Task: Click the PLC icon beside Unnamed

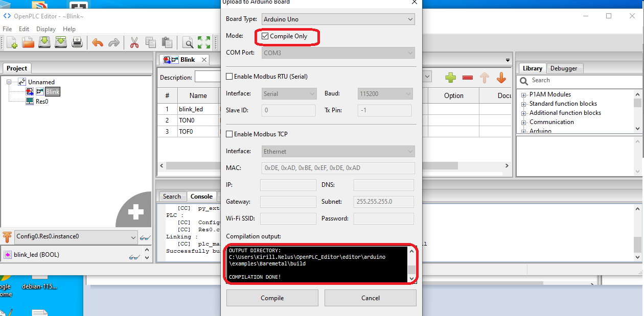Action: (22, 82)
